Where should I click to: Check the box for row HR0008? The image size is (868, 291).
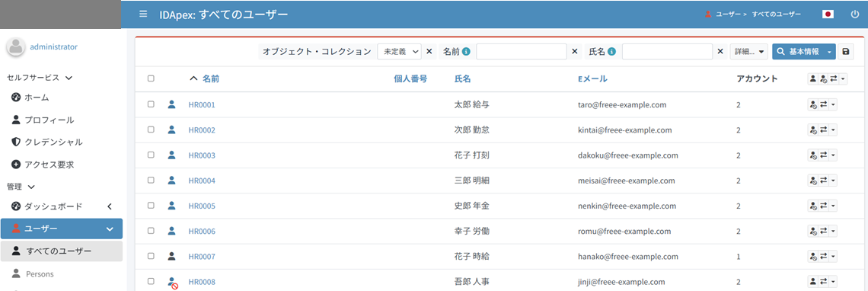(151, 282)
